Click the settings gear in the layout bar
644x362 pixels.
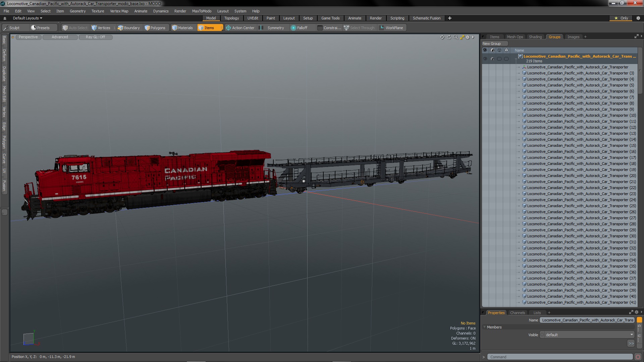pyautogui.click(x=638, y=18)
